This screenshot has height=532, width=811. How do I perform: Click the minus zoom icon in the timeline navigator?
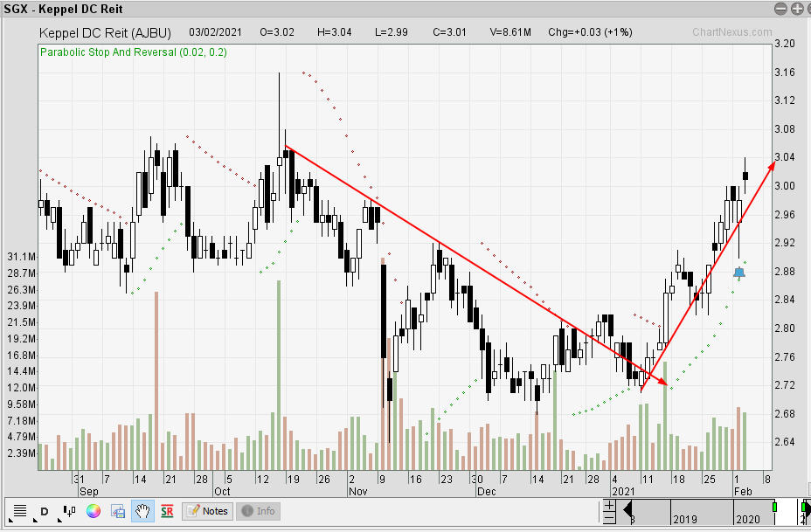coord(609,516)
